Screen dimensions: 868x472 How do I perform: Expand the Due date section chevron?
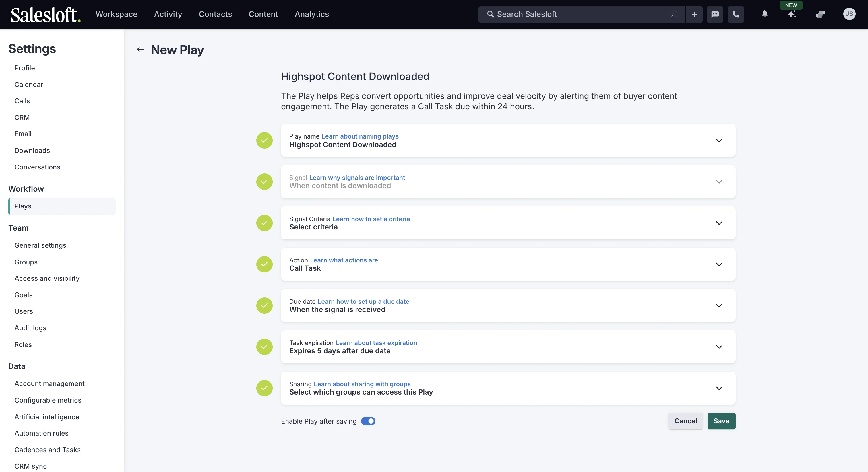pyautogui.click(x=719, y=306)
